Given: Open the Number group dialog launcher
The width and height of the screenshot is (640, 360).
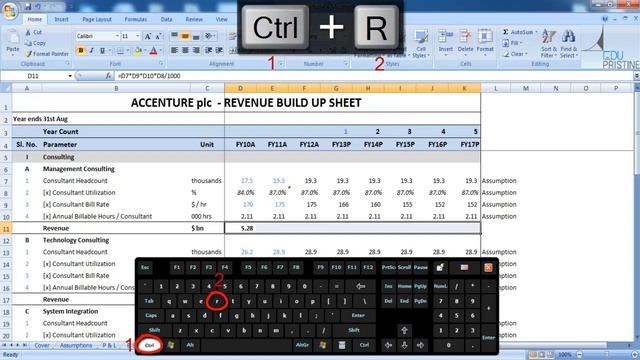Looking at the screenshot, I should click(x=346, y=64).
